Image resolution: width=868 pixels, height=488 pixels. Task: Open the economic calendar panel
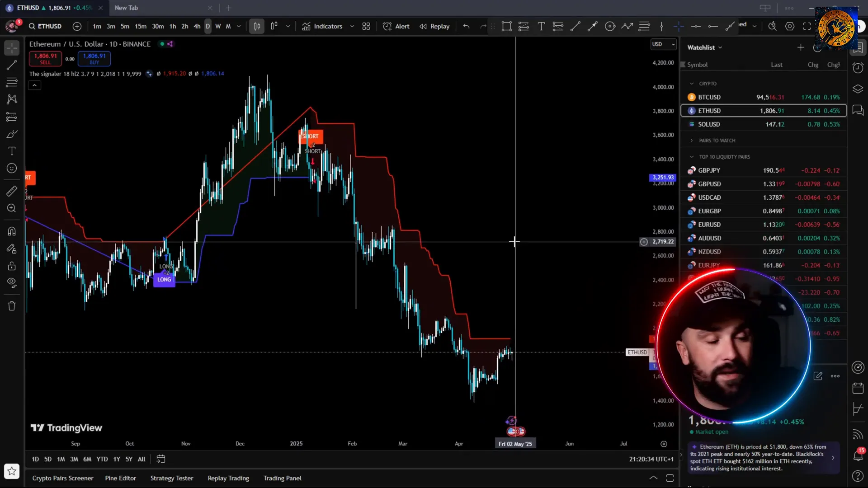click(x=858, y=388)
